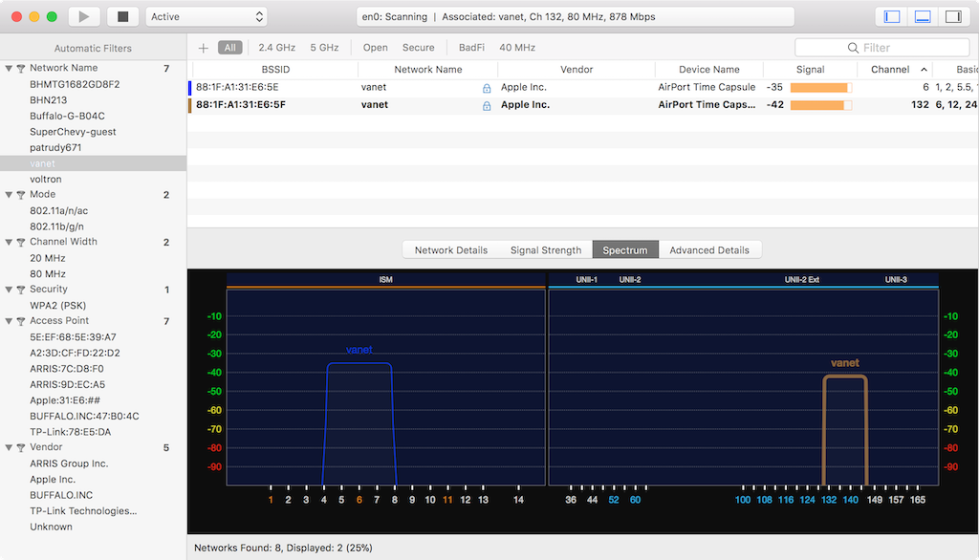Click the -42 signal strength bar
This screenshot has width=979, height=560.
(821, 105)
